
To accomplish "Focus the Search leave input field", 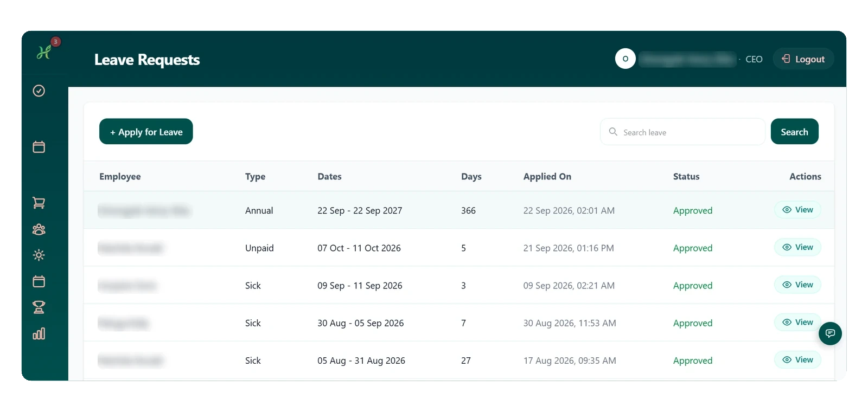I will click(682, 132).
